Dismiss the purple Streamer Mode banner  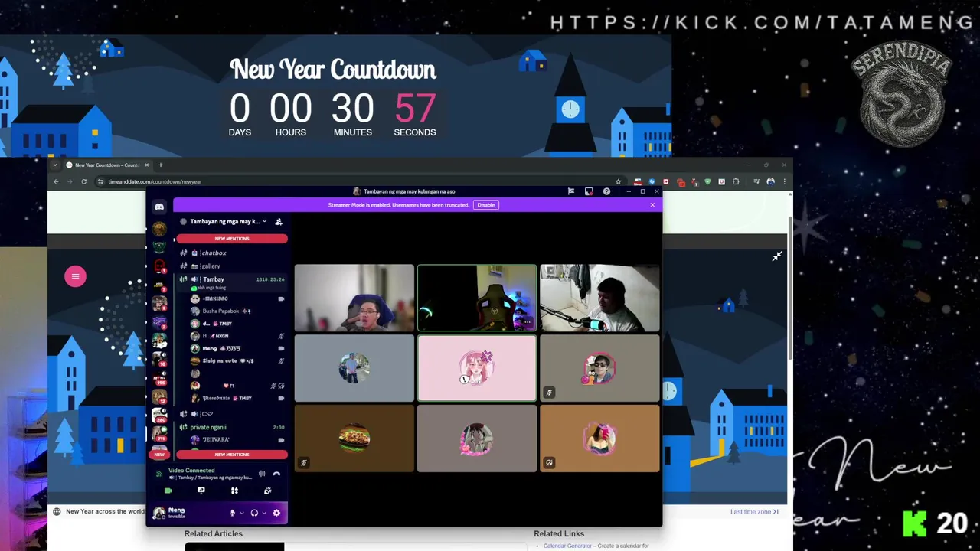tap(652, 205)
